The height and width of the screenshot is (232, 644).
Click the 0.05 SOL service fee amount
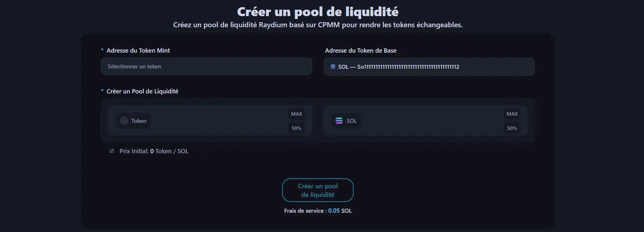point(334,211)
